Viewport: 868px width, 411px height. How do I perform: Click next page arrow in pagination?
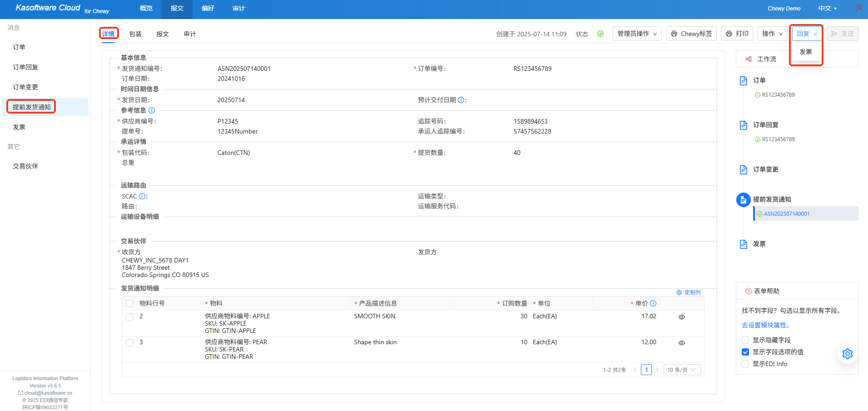657,370
